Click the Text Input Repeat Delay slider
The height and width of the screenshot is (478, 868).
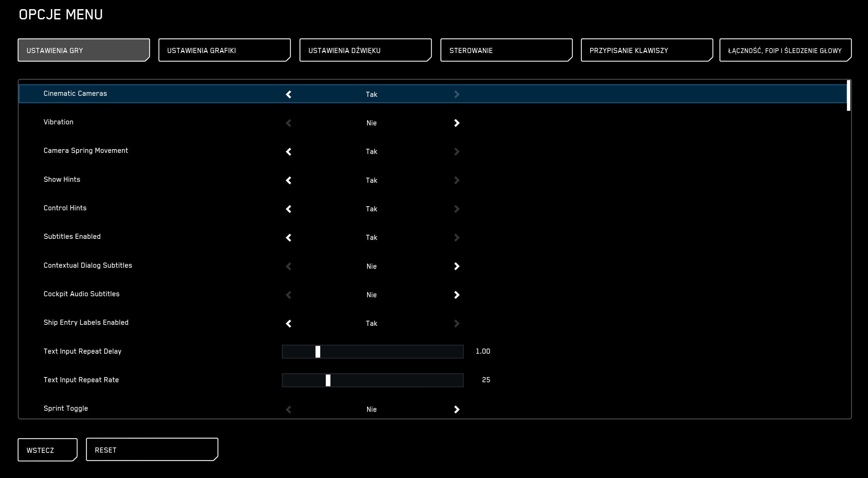pyautogui.click(x=373, y=352)
